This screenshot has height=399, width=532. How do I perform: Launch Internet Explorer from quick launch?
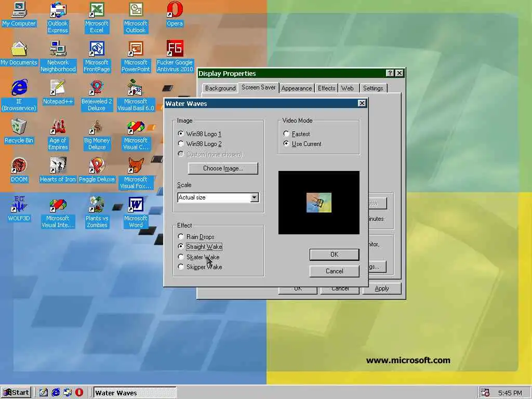coord(56,393)
